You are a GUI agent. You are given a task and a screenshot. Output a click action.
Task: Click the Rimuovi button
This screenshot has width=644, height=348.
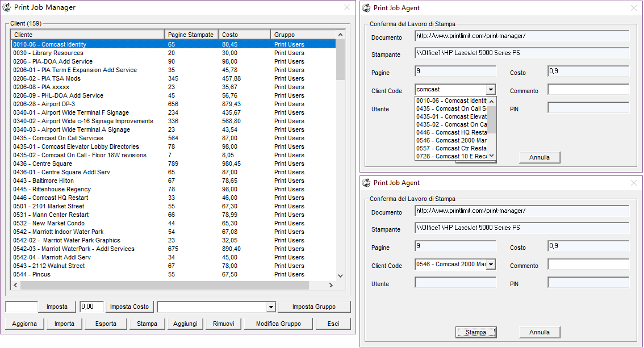(224, 324)
